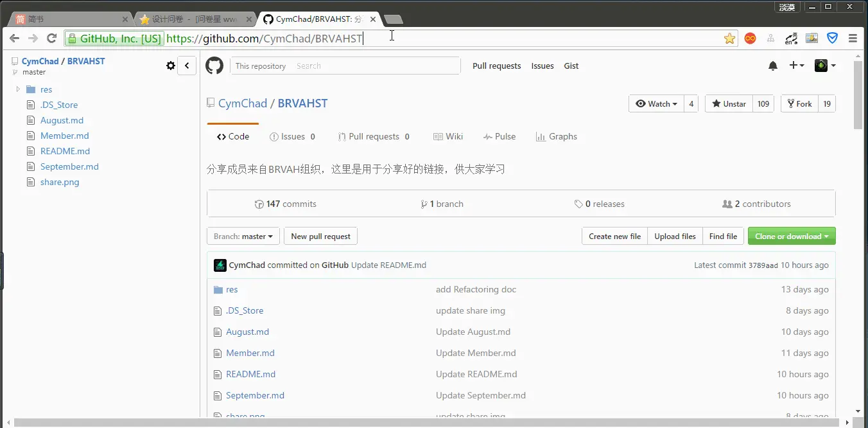Collapse the Octotree sidebar with chevron
Image resolution: width=868 pixels, height=428 pixels.
187,66
